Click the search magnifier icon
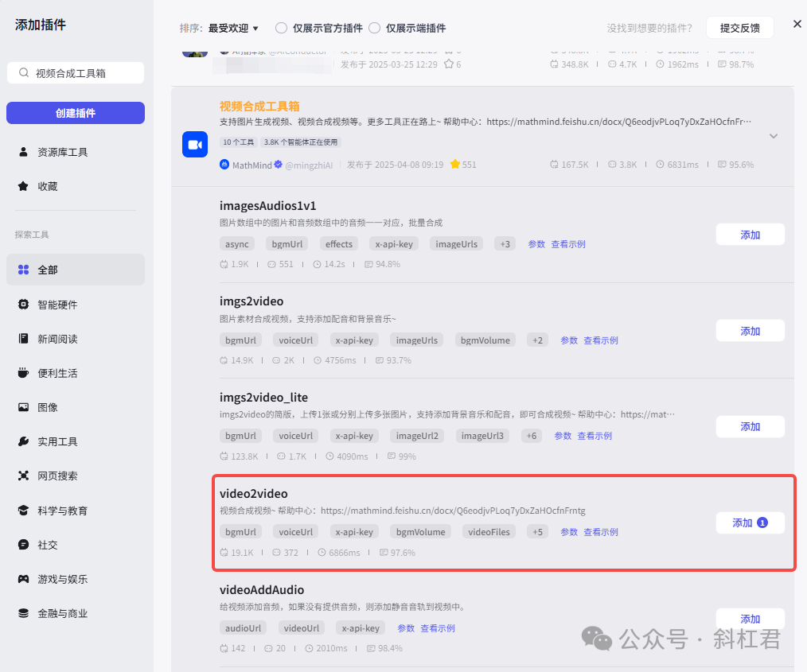Image resolution: width=807 pixels, height=672 pixels. coord(24,73)
